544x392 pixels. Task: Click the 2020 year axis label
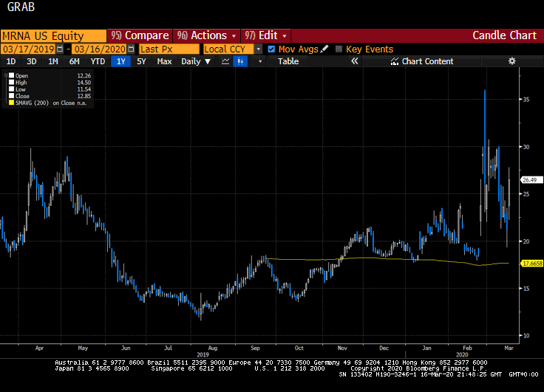click(x=462, y=354)
